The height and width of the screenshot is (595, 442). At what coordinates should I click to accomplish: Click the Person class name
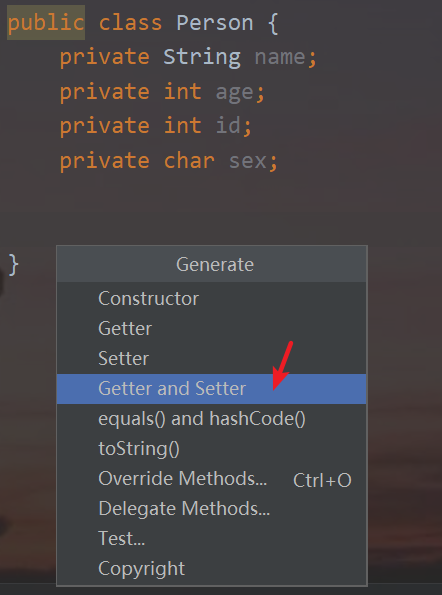pyautogui.click(x=215, y=23)
